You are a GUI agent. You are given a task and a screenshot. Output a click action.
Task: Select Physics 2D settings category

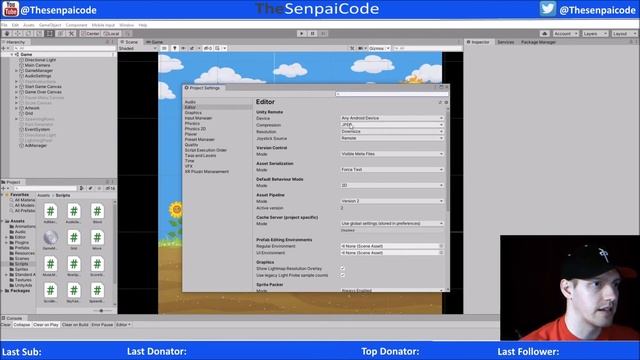(x=195, y=129)
